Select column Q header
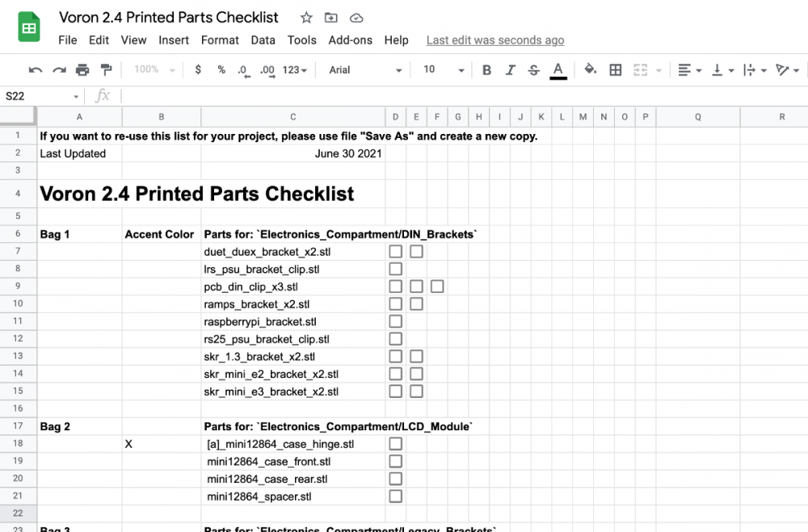 point(698,117)
